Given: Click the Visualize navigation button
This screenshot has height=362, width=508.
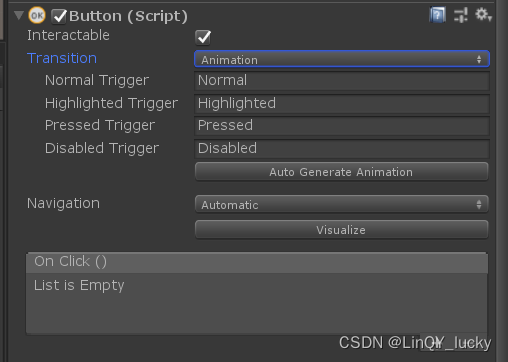Looking at the screenshot, I should (x=342, y=229).
